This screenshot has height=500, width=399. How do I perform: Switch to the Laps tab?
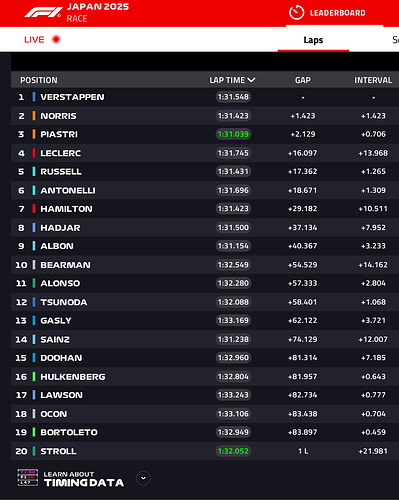tap(313, 40)
